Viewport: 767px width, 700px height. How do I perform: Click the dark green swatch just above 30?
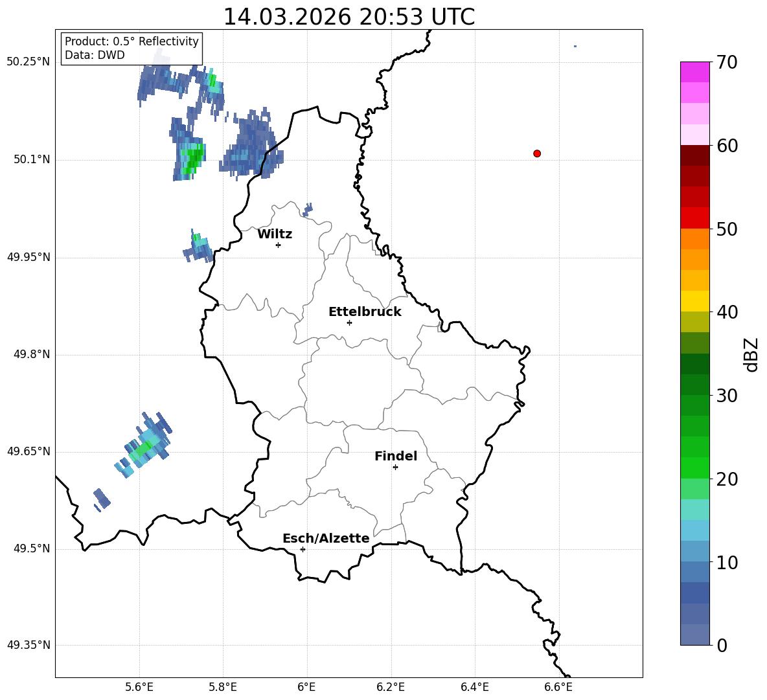pos(695,384)
